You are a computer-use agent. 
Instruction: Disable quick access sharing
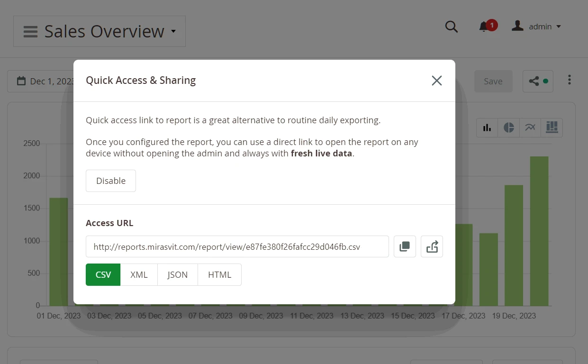click(x=111, y=181)
